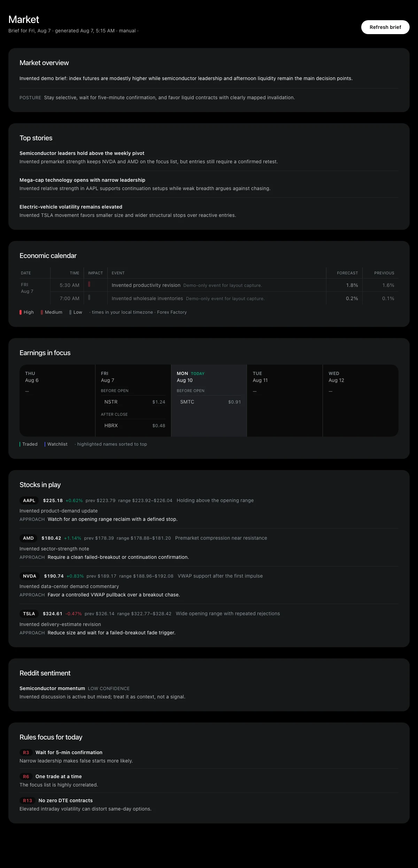Open the NSTR earnings entry
The image size is (418, 868).
133,402
